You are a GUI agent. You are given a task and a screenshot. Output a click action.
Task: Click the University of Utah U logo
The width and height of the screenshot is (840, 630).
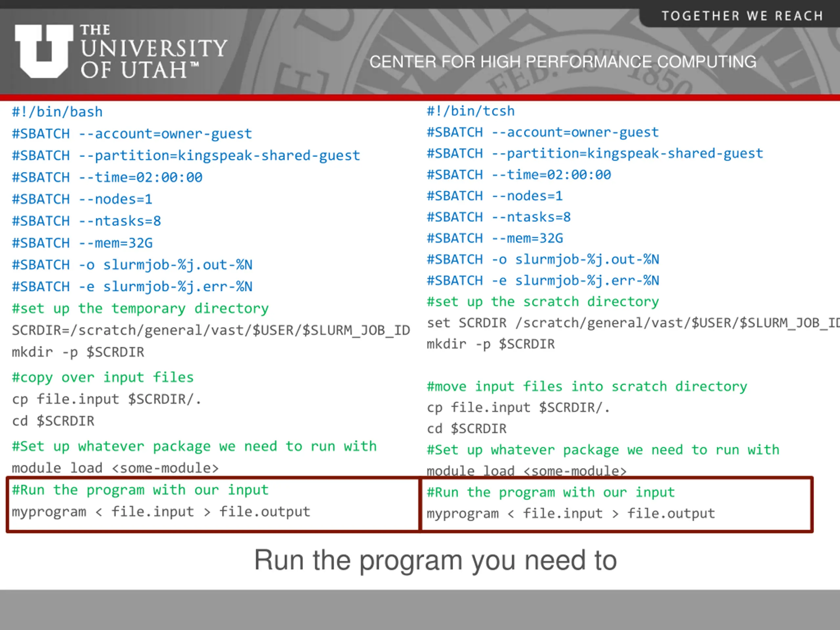pos(44,51)
